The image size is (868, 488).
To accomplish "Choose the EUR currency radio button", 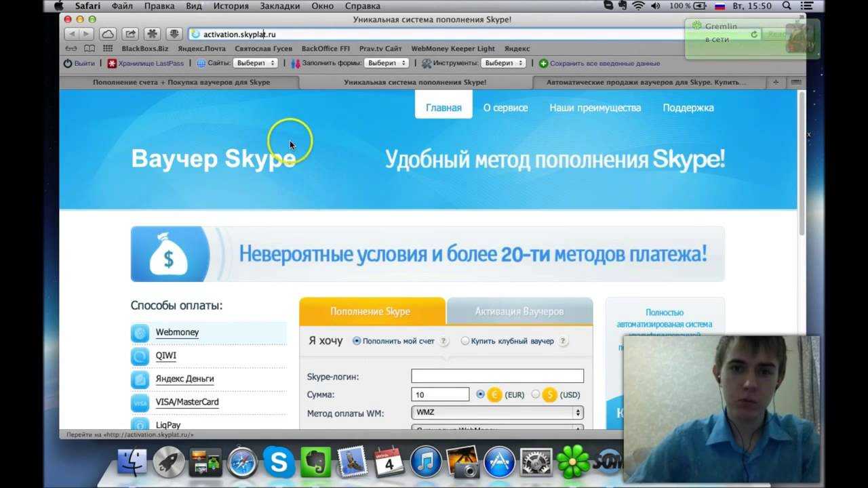I will point(481,394).
